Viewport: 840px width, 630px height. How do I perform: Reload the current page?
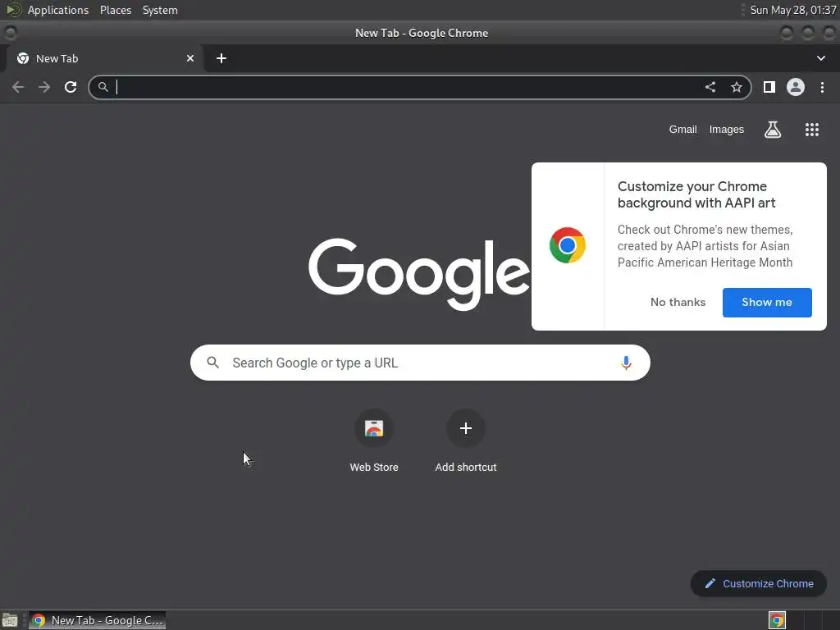coord(71,87)
